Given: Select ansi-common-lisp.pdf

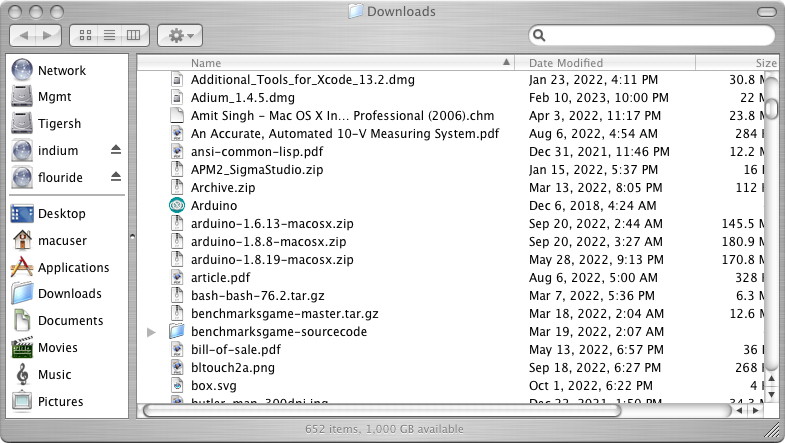Looking at the screenshot, I should pos(257,152).
